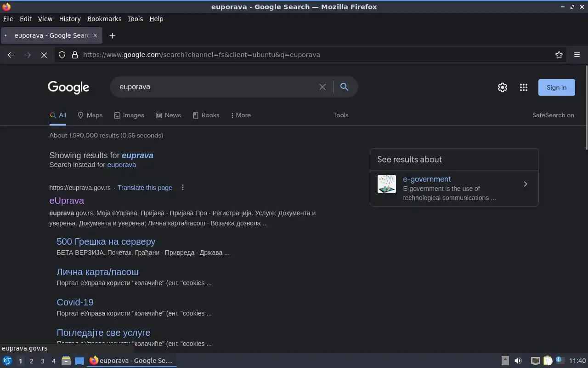Screen dimensions: 588x368
Task: Switch to virtual desktop 3
Action: coord(42,361)
